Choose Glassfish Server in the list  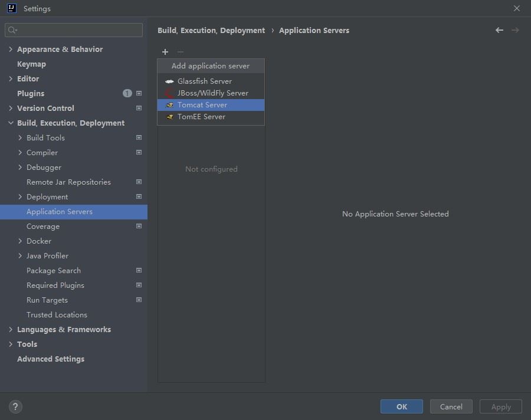[x=204, y=81]
